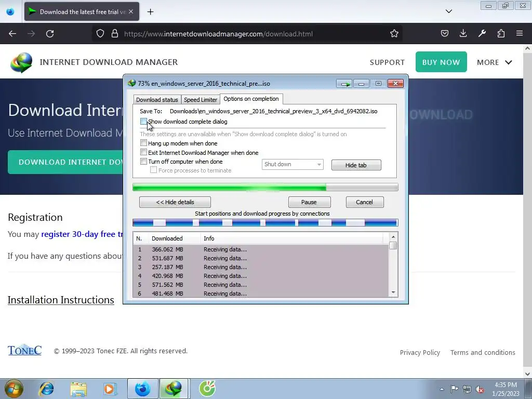Click the page scrollbar up arrow
Screen dimensions: 532x399
click(528, 48)
